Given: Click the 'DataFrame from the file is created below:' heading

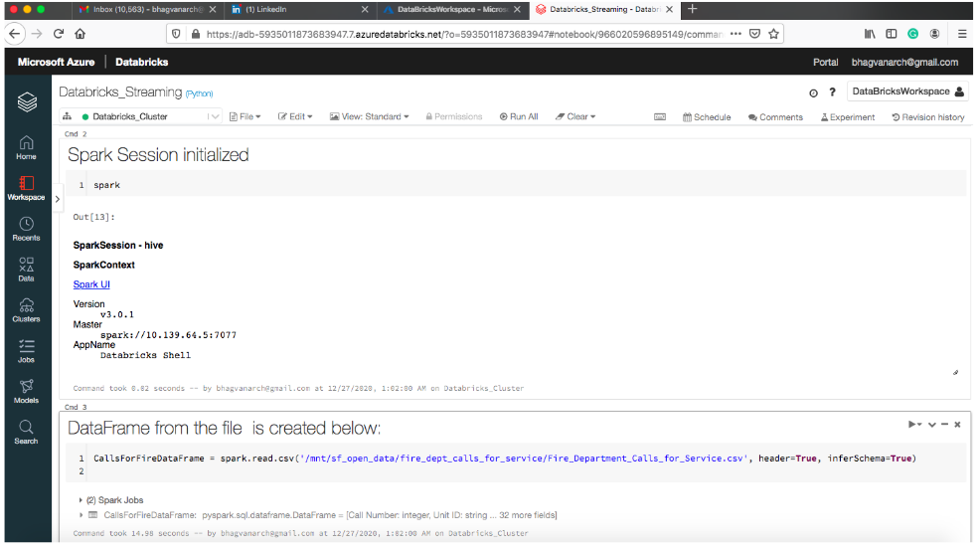Looking at the screenshot, I should (x=224, y=429).
